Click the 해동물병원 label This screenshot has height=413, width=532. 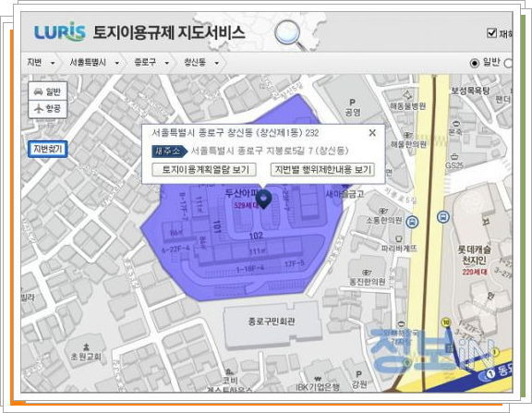[408, 106]
